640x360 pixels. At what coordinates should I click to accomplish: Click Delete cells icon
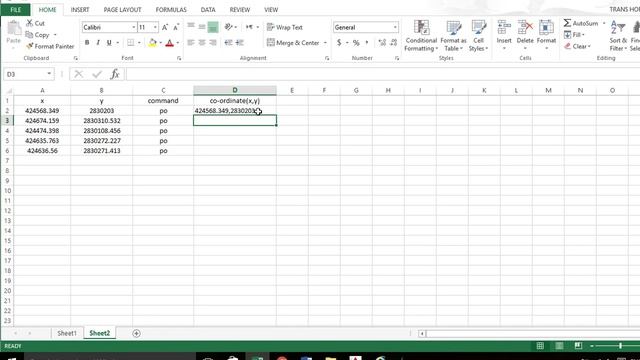pyautogui.click(x=525, y=28)
